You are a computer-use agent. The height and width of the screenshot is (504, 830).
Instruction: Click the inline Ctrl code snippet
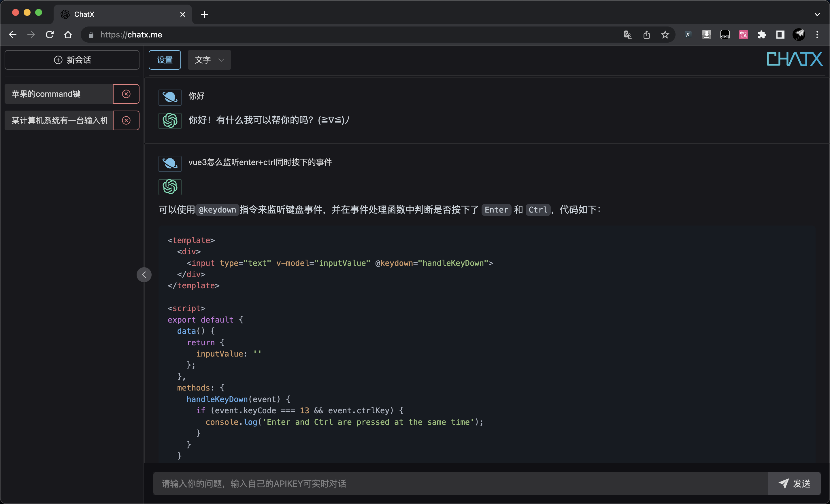pos(538,210)
